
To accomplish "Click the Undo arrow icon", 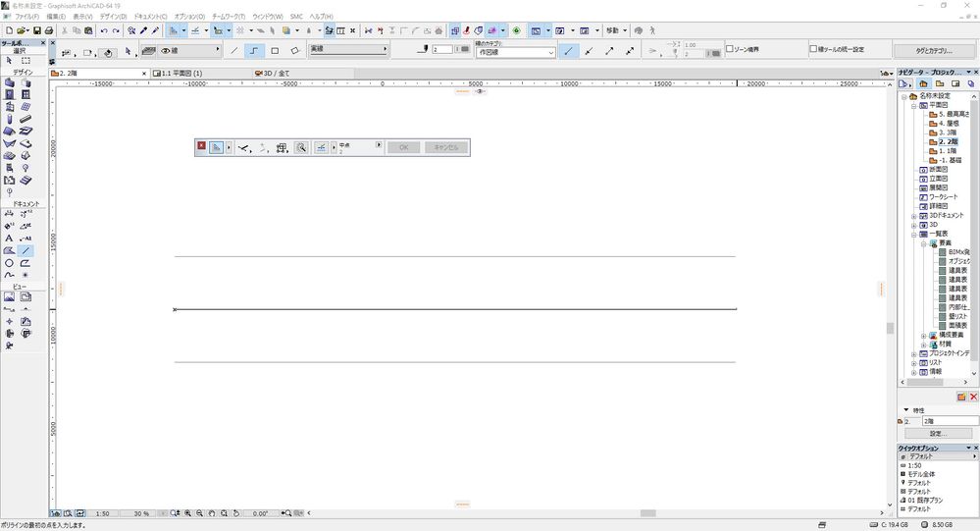I will coord(104,30).
